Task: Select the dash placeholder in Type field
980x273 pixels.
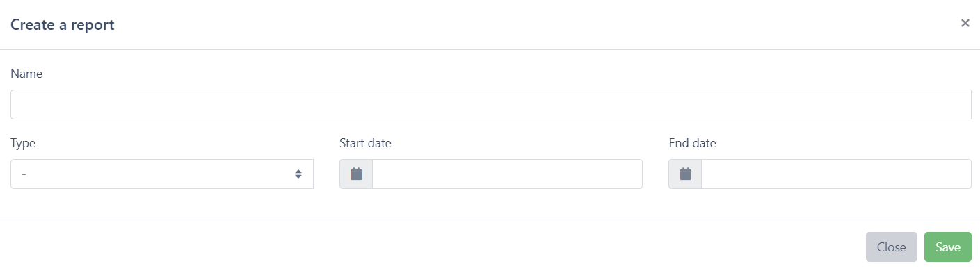Action: pos(24,174)
